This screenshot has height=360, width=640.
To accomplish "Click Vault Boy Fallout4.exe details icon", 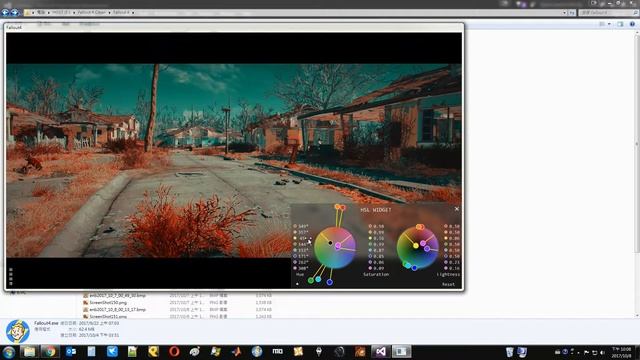I will (18, 331).
